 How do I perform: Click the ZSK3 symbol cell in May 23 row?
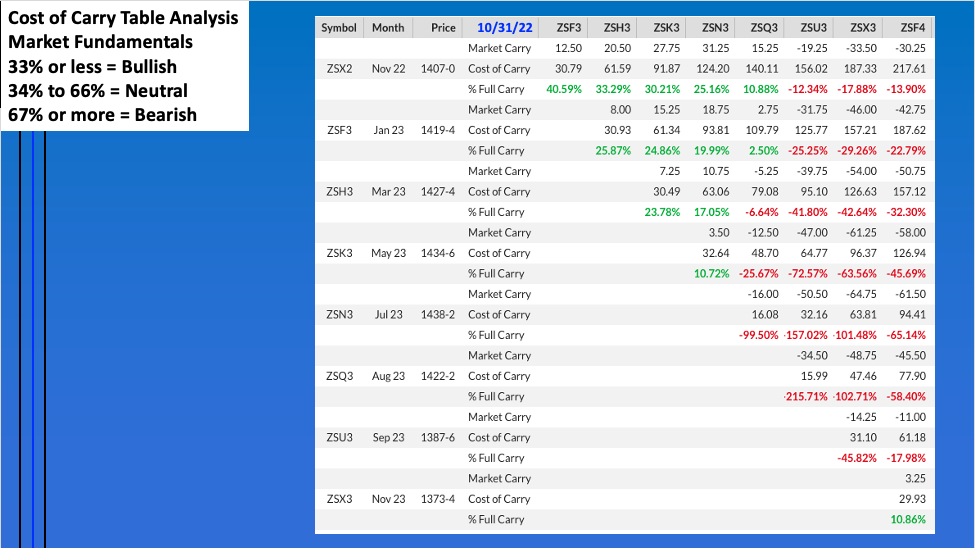tap(340, 253)
